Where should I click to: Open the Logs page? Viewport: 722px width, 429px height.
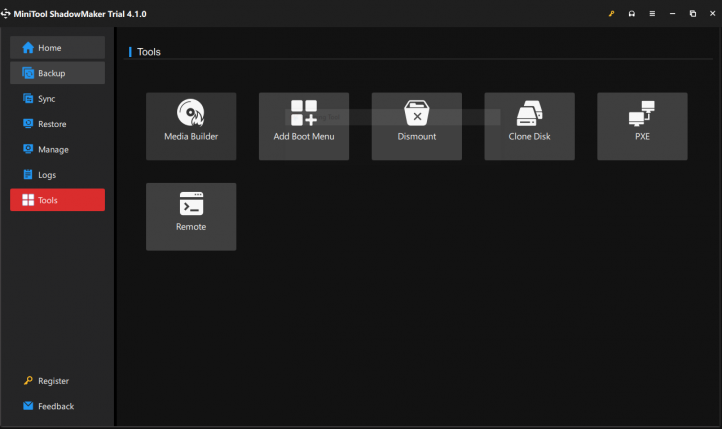pyautogui.click(x=58, y=174)
